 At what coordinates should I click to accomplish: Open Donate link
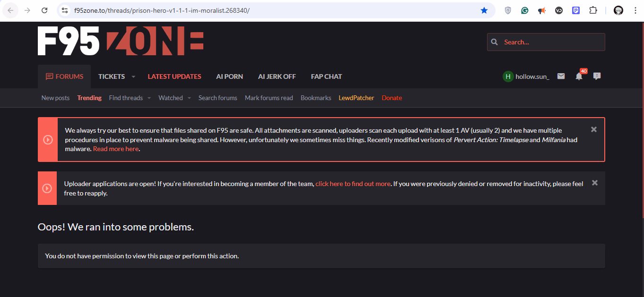point(392,98)
